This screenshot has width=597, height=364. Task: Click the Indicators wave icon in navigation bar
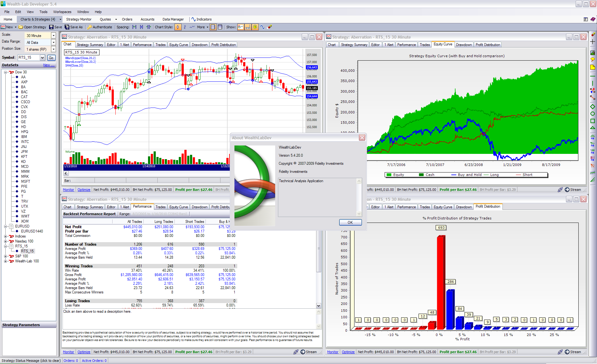(193, 19)
